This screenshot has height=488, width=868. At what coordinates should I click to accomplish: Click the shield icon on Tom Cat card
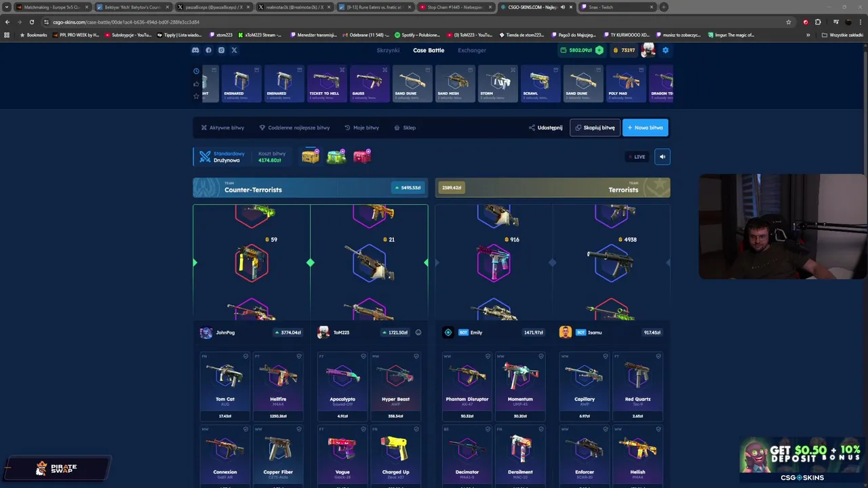click(x=245, y=357)
